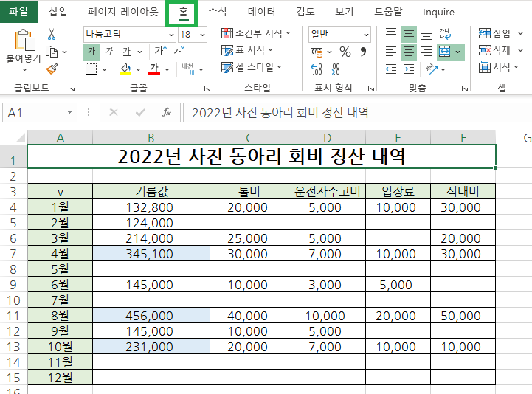
Task: Decrease font size button
Action: coord(179,51)
